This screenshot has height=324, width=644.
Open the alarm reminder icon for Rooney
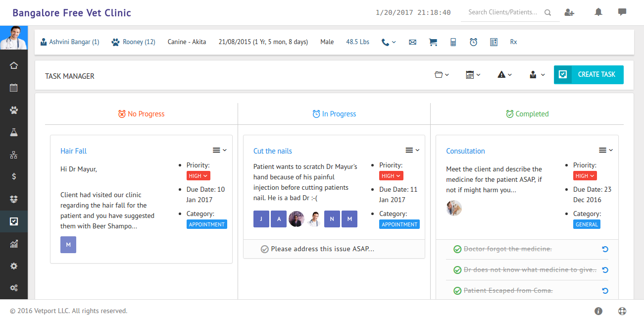473,42
